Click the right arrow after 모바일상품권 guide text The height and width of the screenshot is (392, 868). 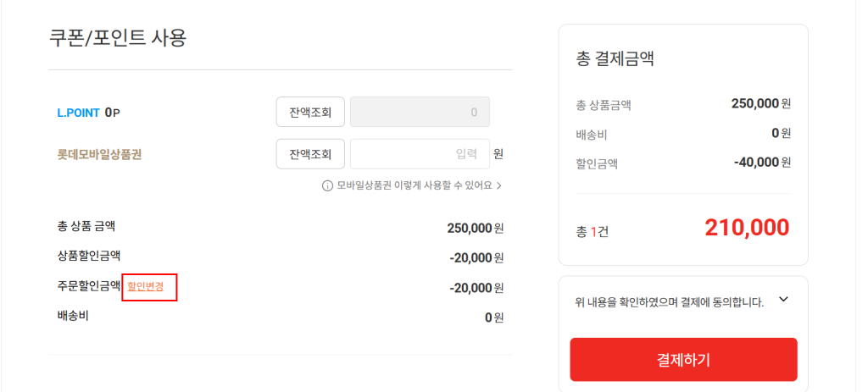coord(499,185)
